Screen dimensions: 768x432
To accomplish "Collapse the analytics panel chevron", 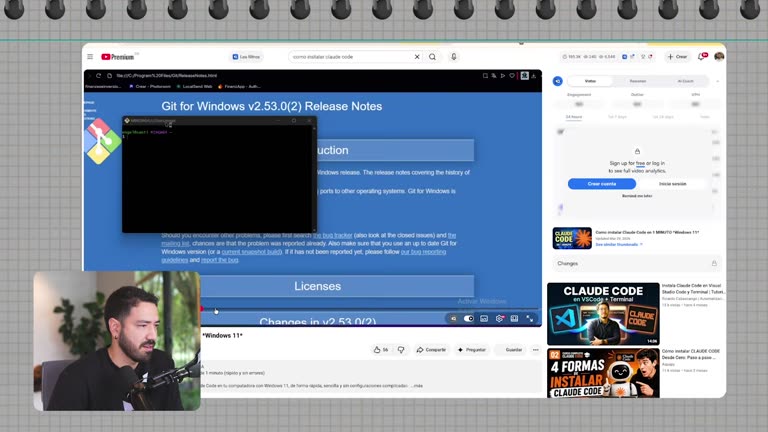I will (718, 81).
